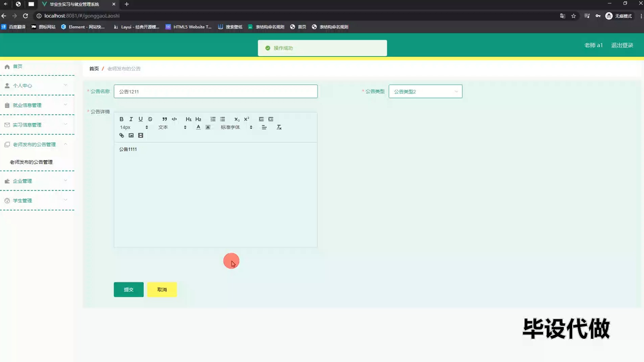644x362 pixels.
Task: Open the Element bookmark
Action: pos(83,27)
